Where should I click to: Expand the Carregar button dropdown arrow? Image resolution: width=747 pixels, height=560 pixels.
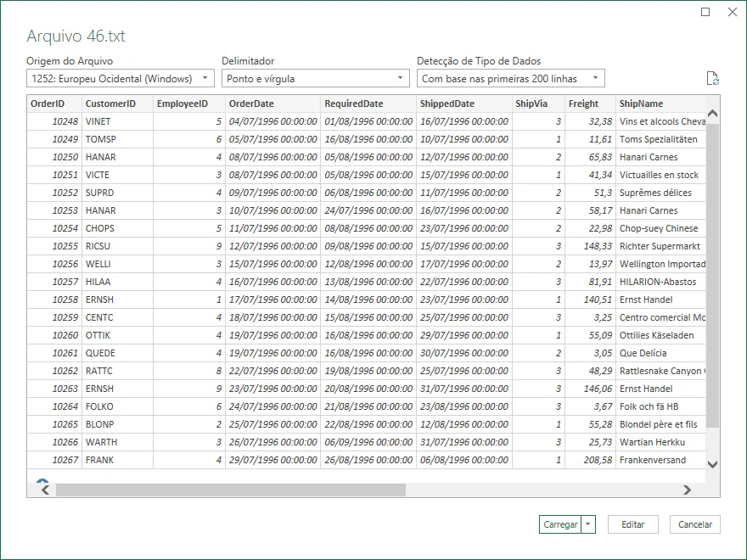point(588,524)
